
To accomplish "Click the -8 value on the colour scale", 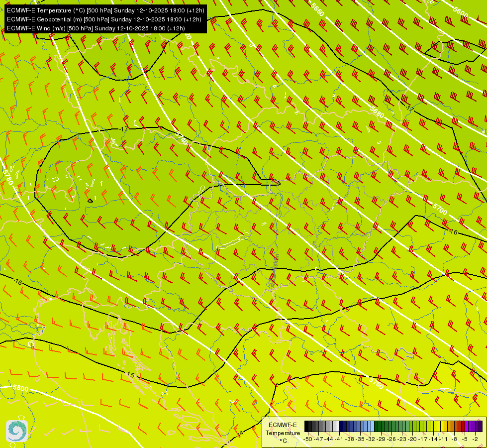I will [x=455, y=439].
